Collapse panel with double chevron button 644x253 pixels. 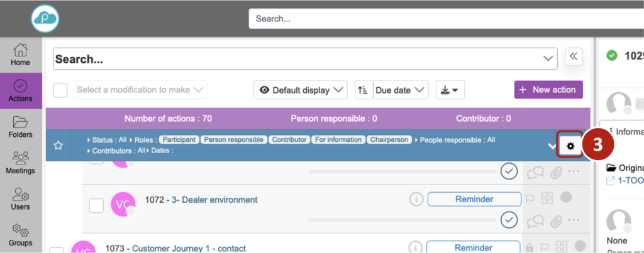(573, 57)
